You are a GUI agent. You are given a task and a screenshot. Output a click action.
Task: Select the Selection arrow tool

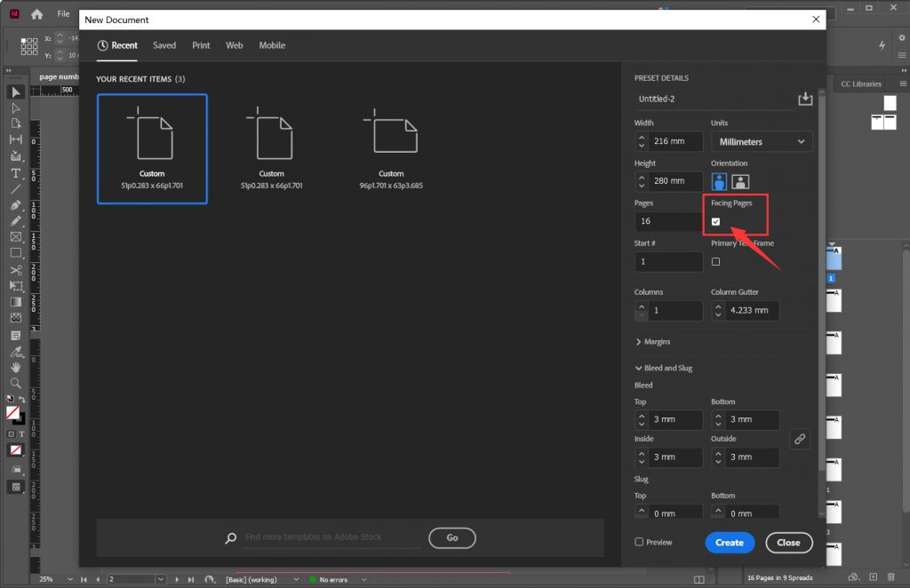pyautogui.click(x=16, y=92)
